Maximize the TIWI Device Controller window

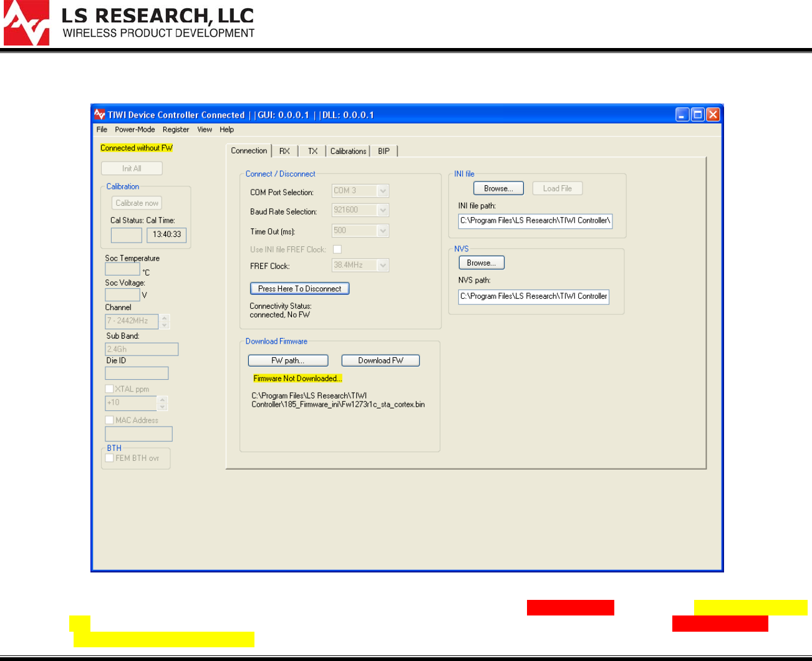pyautogui.click(x=698, y=115)
